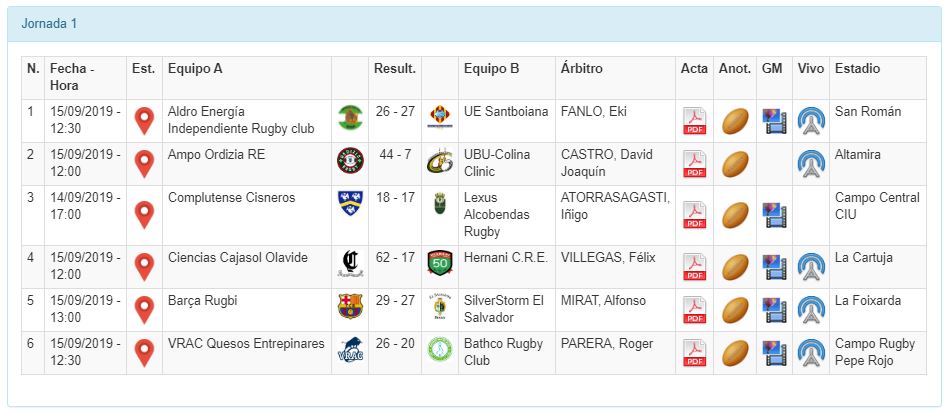Click map pin for Ampo Ordizia RE match

pos(145,163)
